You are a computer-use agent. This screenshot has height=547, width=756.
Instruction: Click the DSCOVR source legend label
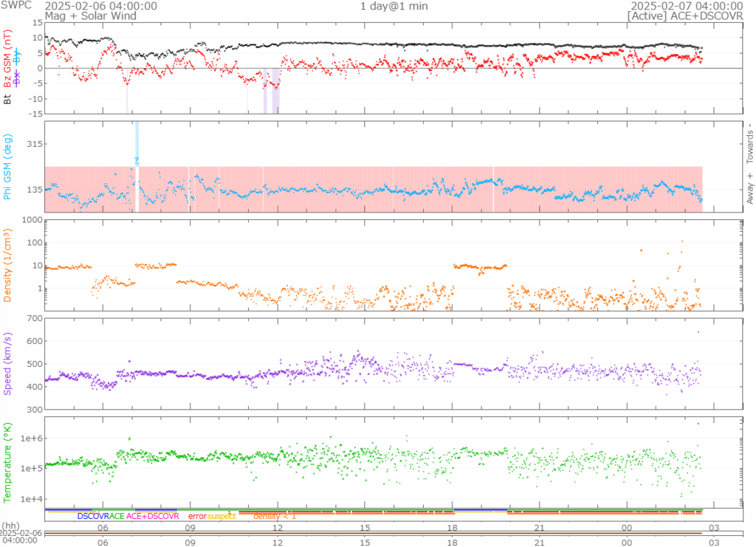pyautogui.click(x=93, y=516)
